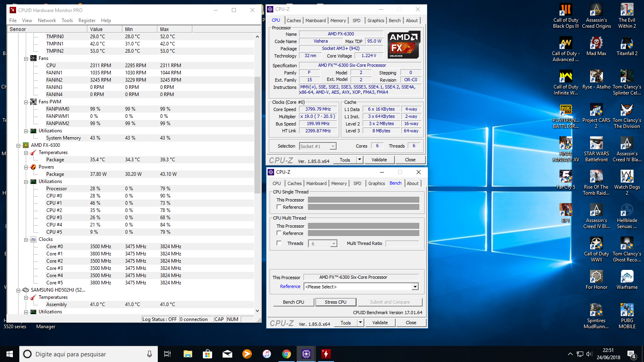Launch Warframe desktop shortcut
The height and width of the screenshot is (362, 644).
pyautogui.click(x=627, y=280)
